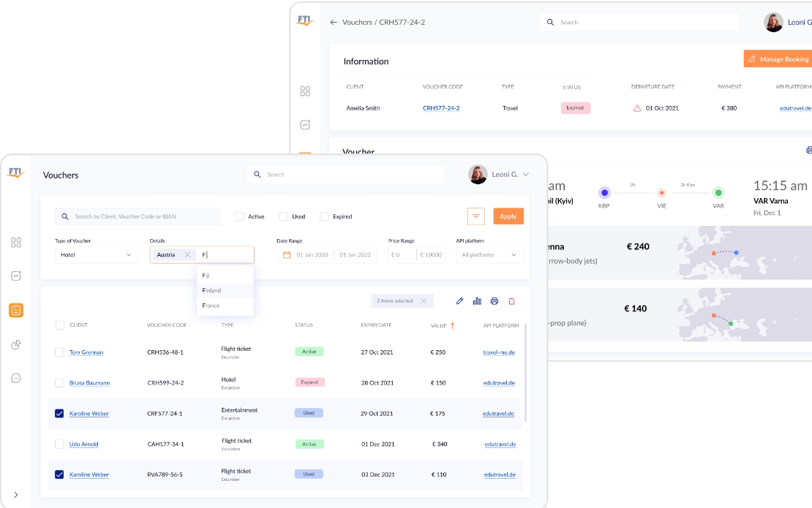Image resolution: width=812 pixels, height=508 pixels.
Task: Expand Leoni G. user menu chevron
Action: click(526, 175)
